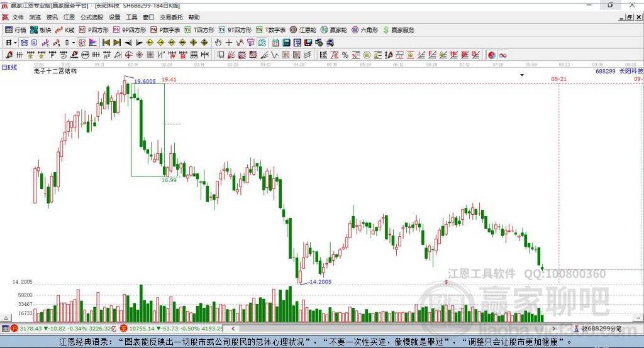Screen dimensions: 644x348
Task: Open the 设置 menu
Action: (114, 17)
